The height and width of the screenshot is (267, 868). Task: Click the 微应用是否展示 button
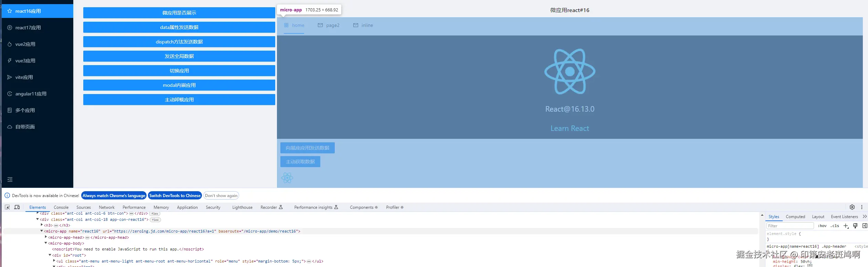tap(179, 13)
